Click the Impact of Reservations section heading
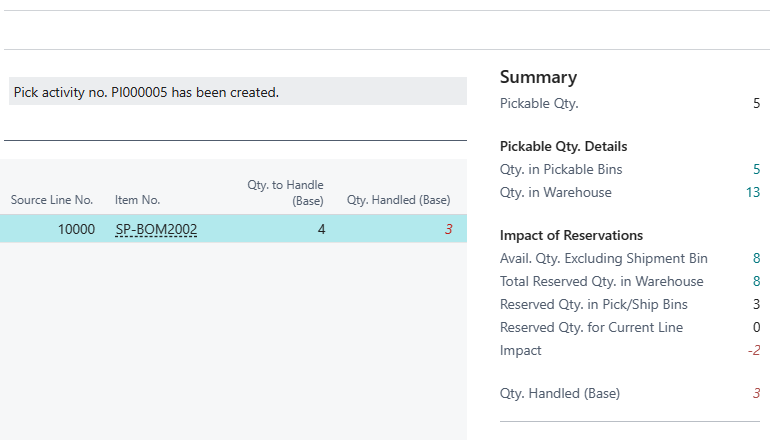780x440 pixels. click(x=571, y=235)
